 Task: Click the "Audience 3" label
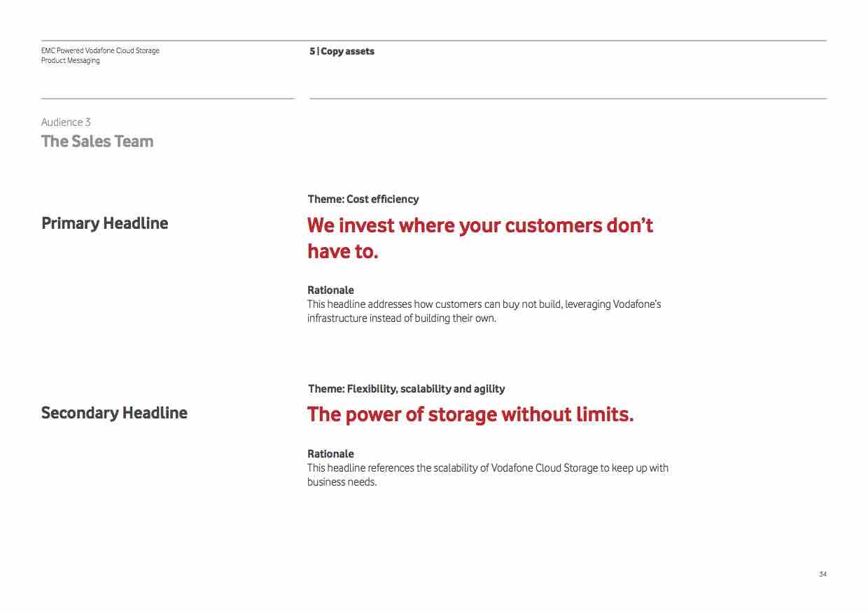click(66, 122)
